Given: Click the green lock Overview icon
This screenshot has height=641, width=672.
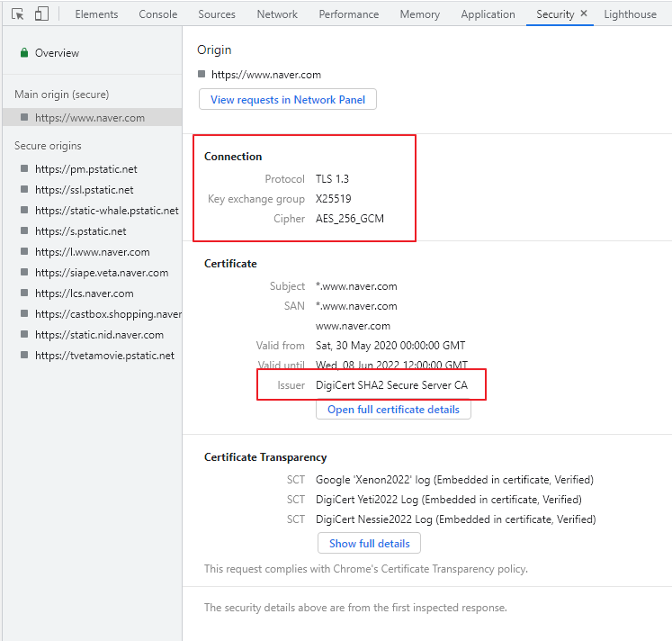Looking at the screenshot, I should [x=24, y=53].
